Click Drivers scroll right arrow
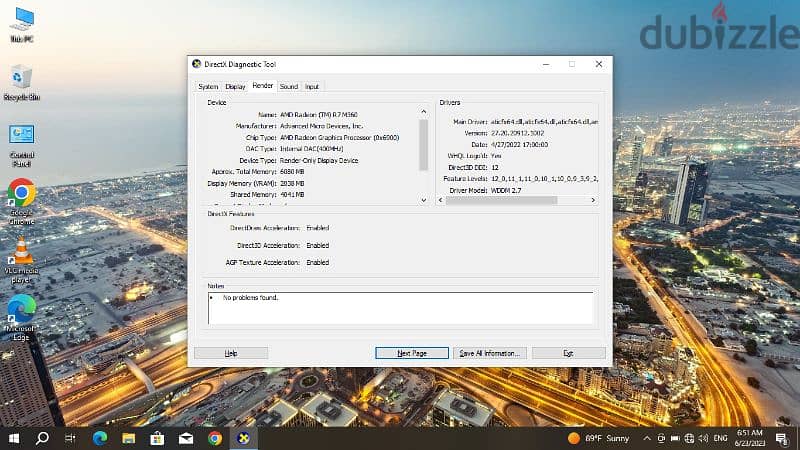This screenshot has width=800, height=450. [593, 200]
